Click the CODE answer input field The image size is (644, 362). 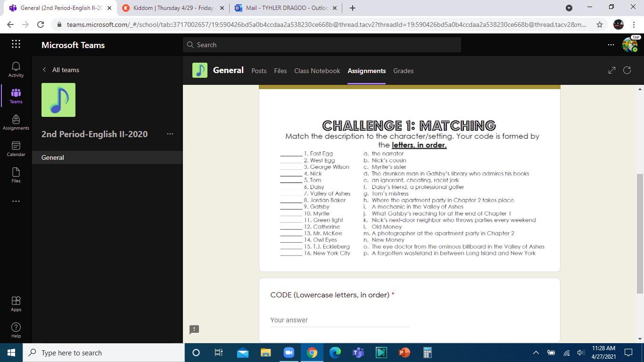coord(340,320)
